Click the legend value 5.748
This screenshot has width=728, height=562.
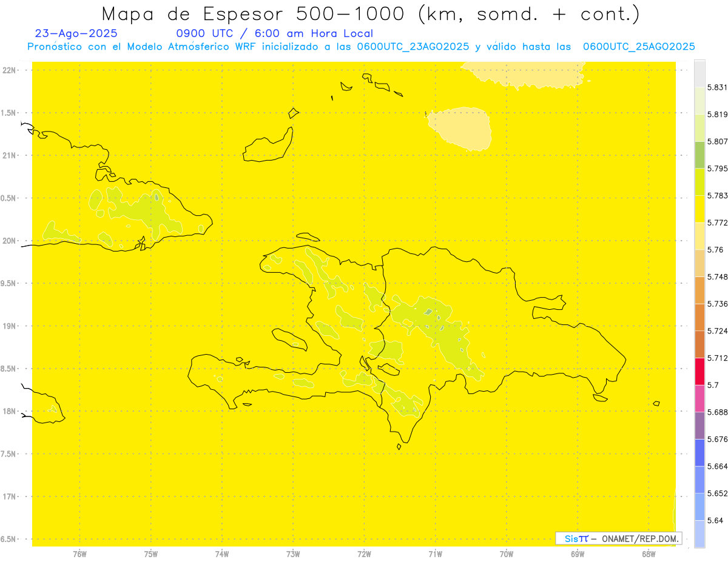pos(718,277)
